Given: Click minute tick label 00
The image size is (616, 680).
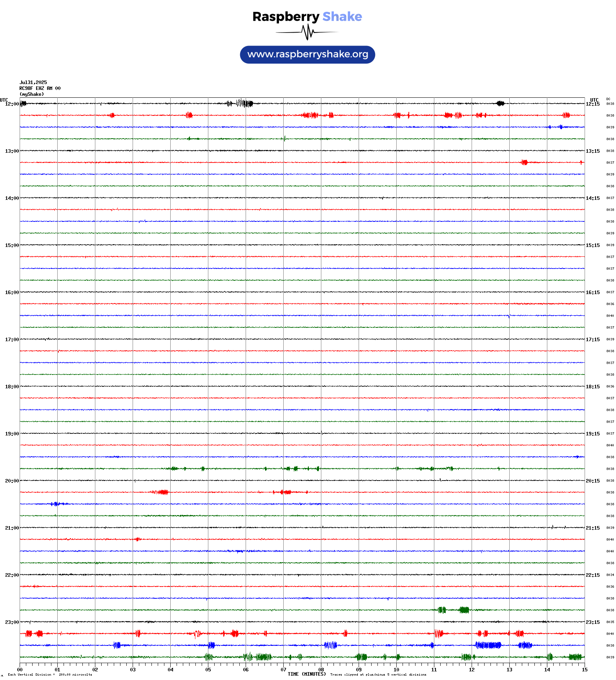Looking at the screenshot, I should click(x=20, y=670).
